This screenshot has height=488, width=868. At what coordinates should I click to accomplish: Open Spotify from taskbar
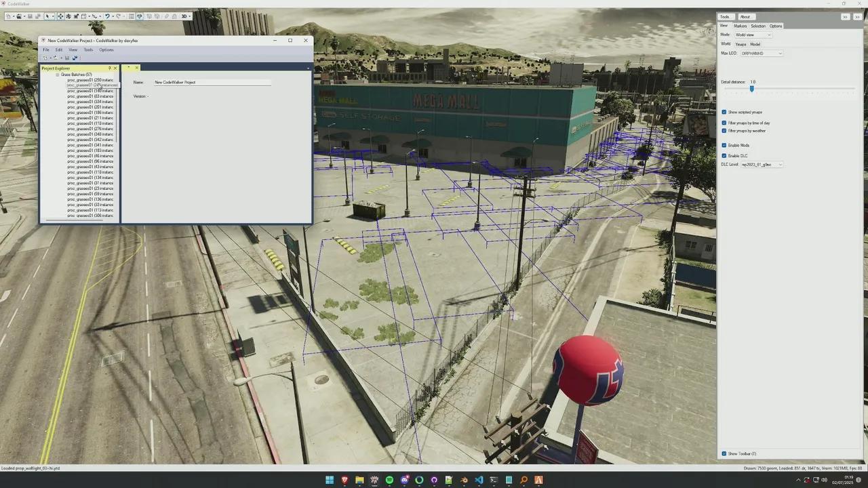pyautogui.click(x=389, y=480)
